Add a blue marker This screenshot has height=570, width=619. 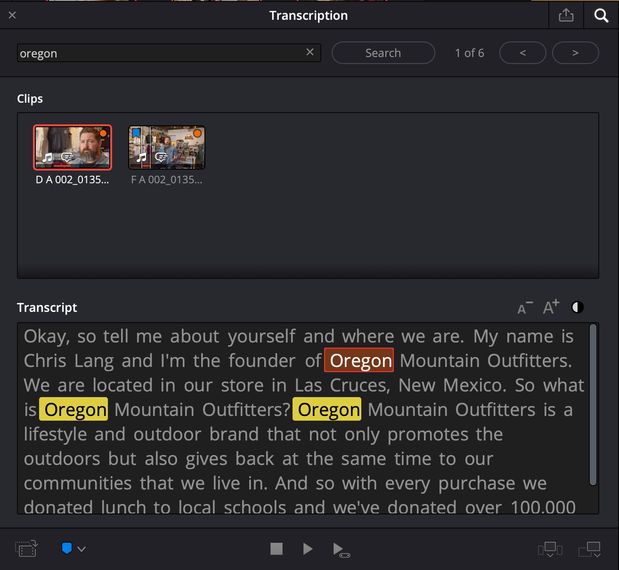point(67,548)
